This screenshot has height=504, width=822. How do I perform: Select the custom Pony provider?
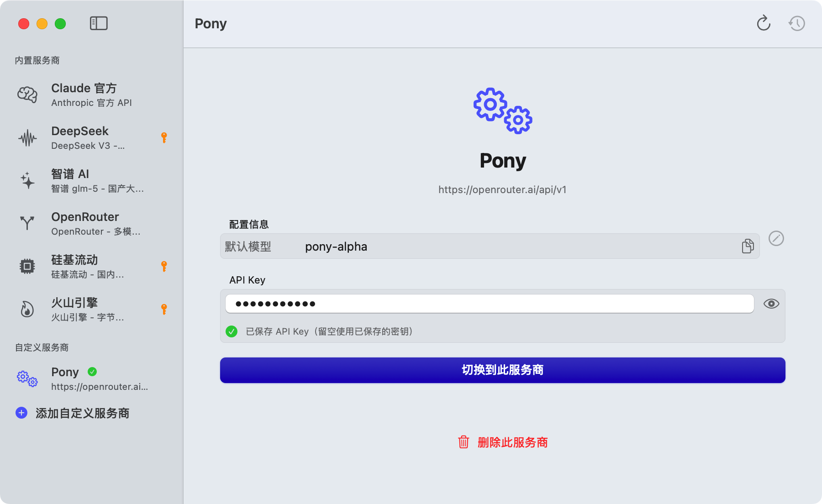(91, 378)
